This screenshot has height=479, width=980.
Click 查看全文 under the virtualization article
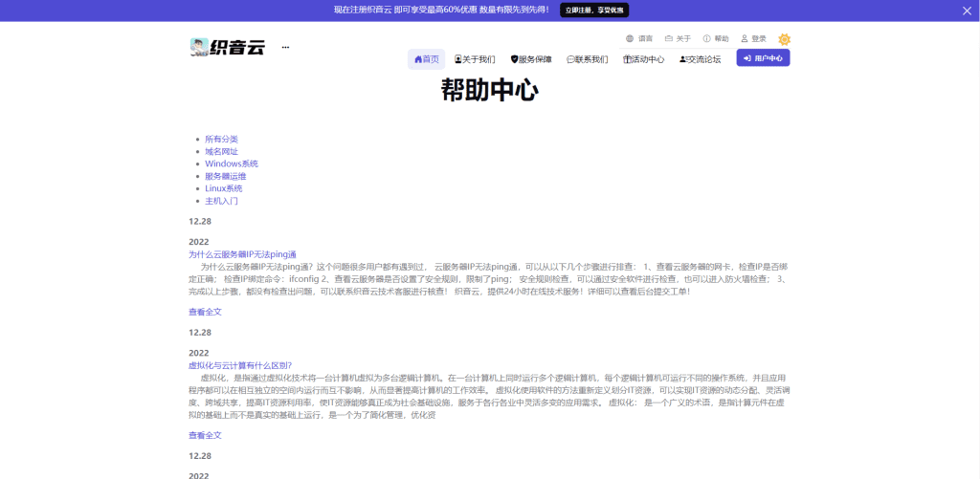[x=205, y=435]
